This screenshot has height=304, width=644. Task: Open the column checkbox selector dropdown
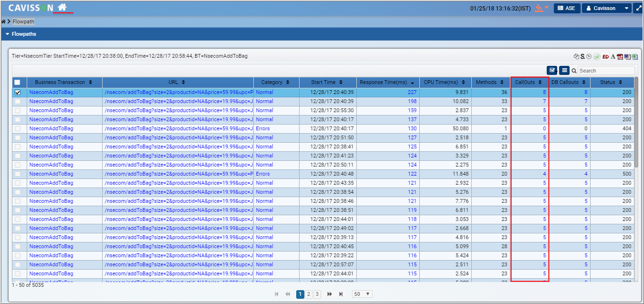[x=552, y=70]
